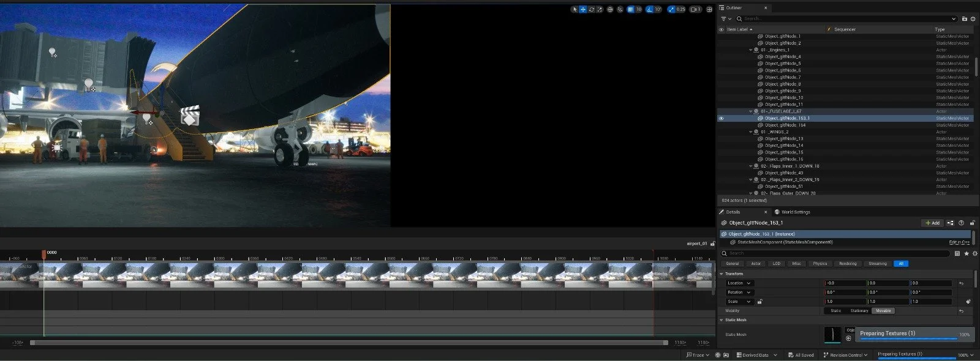The width and height of the screenshot is (980, 361).
Task: Select Object_gltfNode_11 mesh icon row
Action: pos(760,105)
